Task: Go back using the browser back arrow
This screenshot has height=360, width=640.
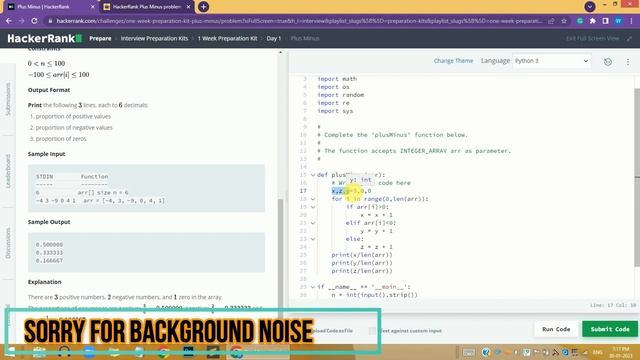Action: (9, 21)
